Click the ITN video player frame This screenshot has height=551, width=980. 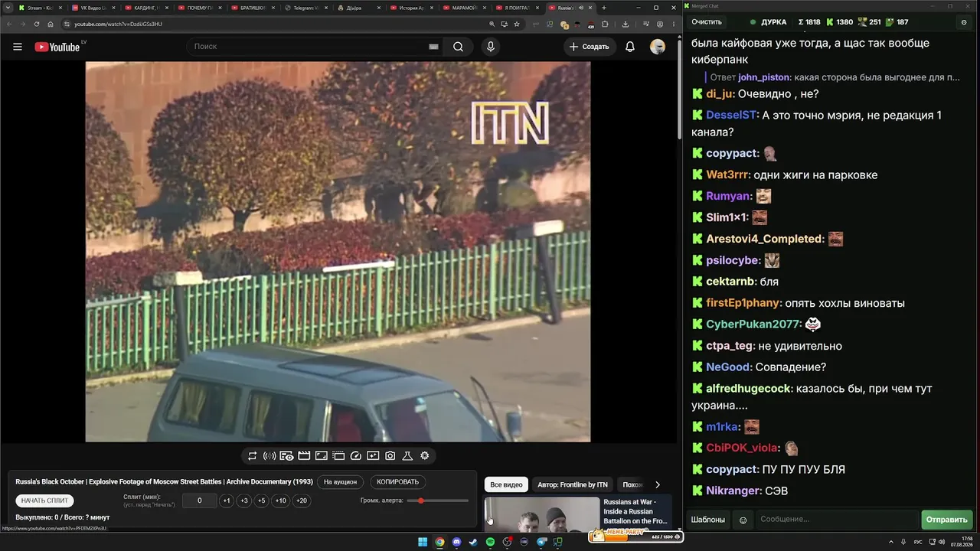[338, 252]
